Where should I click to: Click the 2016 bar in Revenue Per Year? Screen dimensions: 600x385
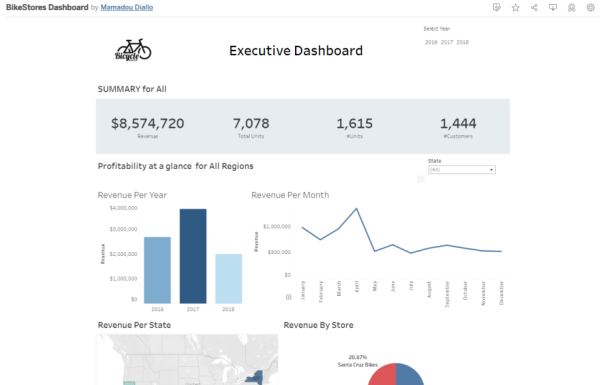click(x=157, y=270)
